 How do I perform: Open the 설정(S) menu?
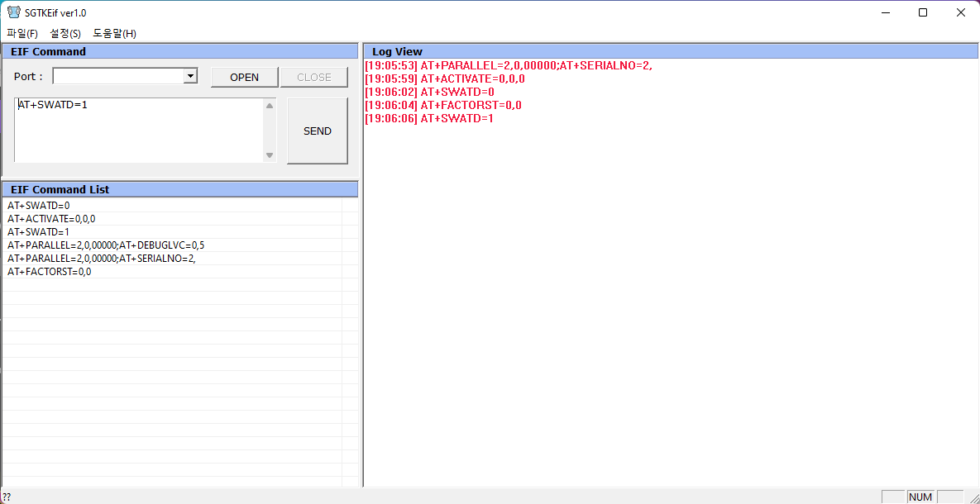(65, 33)
